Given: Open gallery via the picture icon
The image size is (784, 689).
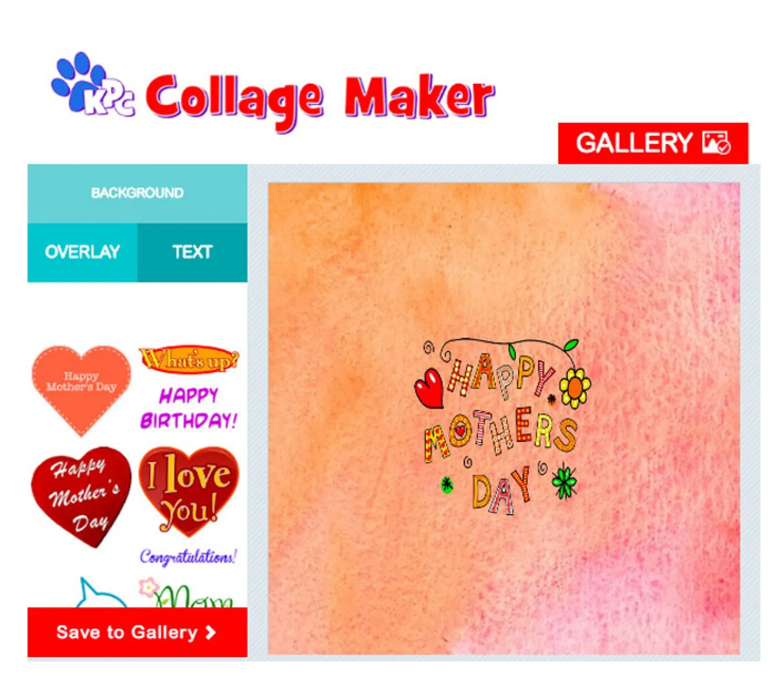Looking at the screenshot, I should [x=716, y=143].
